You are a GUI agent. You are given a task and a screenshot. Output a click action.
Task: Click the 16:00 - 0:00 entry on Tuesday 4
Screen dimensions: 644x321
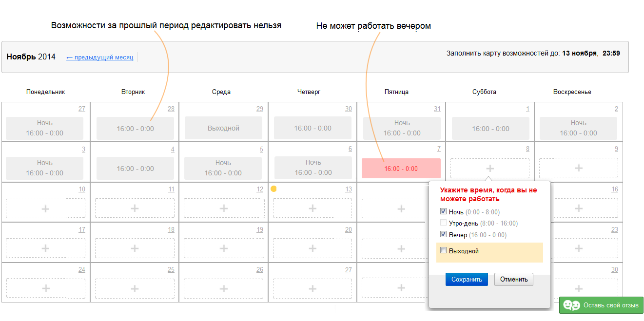coord(135,169)
